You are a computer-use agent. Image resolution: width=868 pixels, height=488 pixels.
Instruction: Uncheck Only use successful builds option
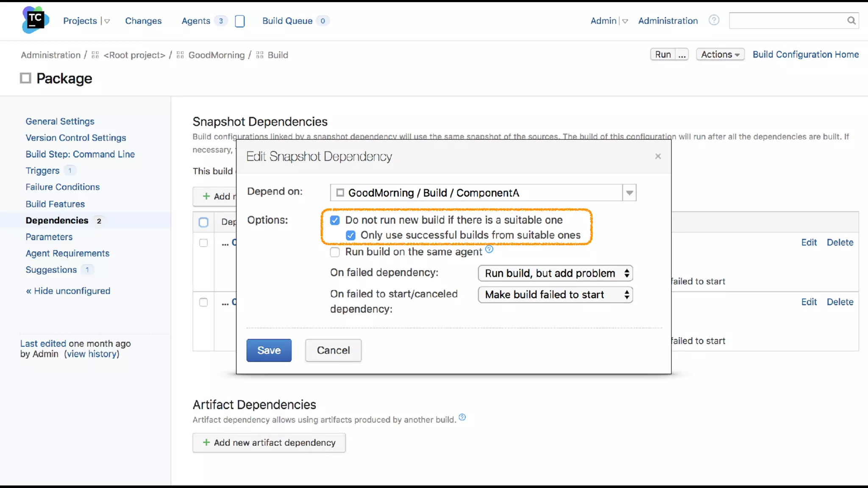tap(351, 235)
